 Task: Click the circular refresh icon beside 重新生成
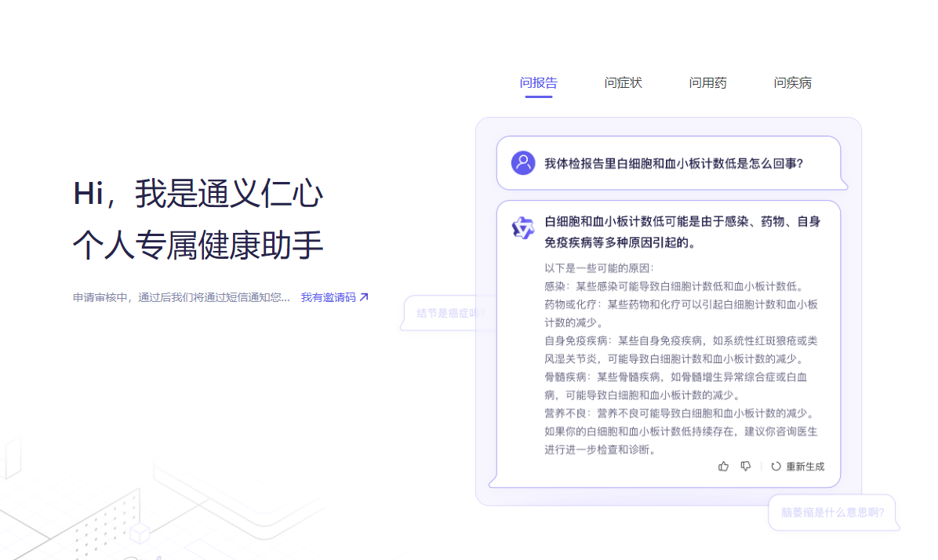click(x=776, y=467)
